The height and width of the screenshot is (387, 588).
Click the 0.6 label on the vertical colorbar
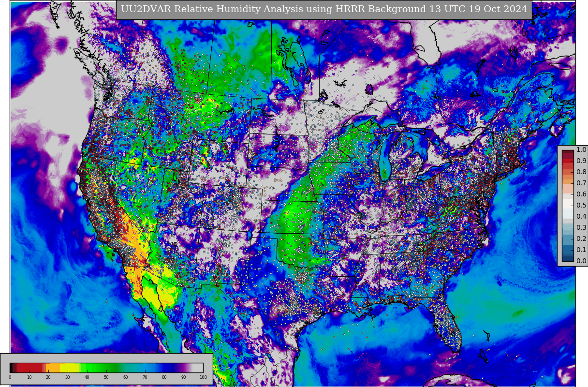click(581, 194)
